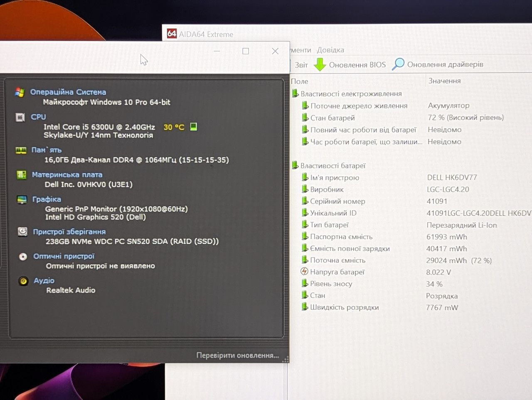Click the battery icon beside Стан батарей
The width and height of the screenshot is (532, 400).
click(x=305, y=118)
